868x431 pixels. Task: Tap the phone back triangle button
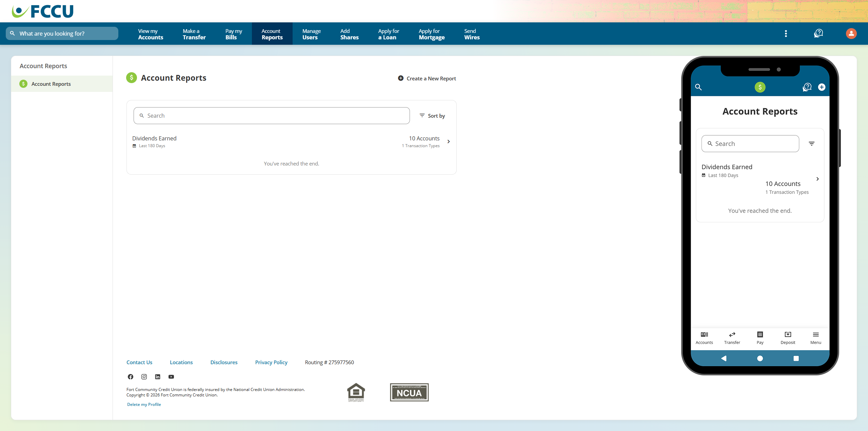coord(724,358)
